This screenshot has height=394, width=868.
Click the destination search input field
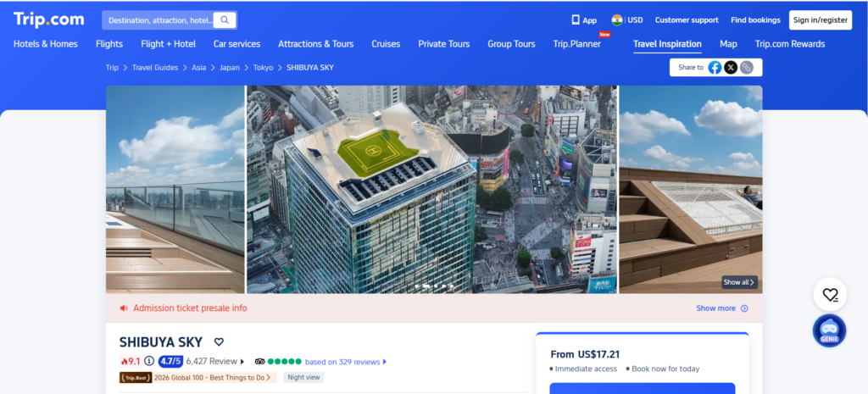160,20
